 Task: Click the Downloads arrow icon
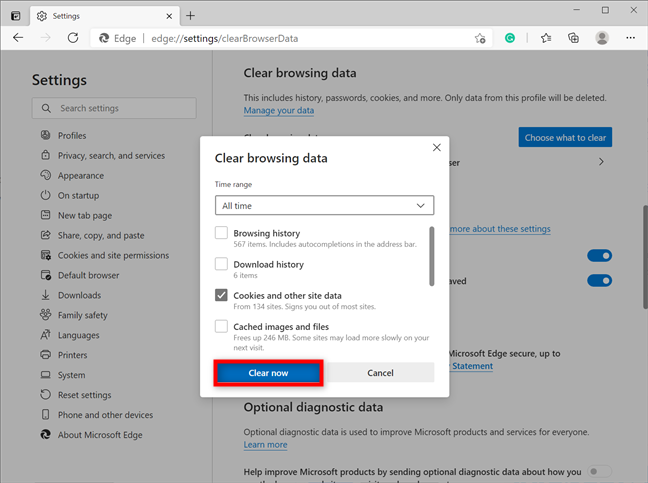[45, 295]
